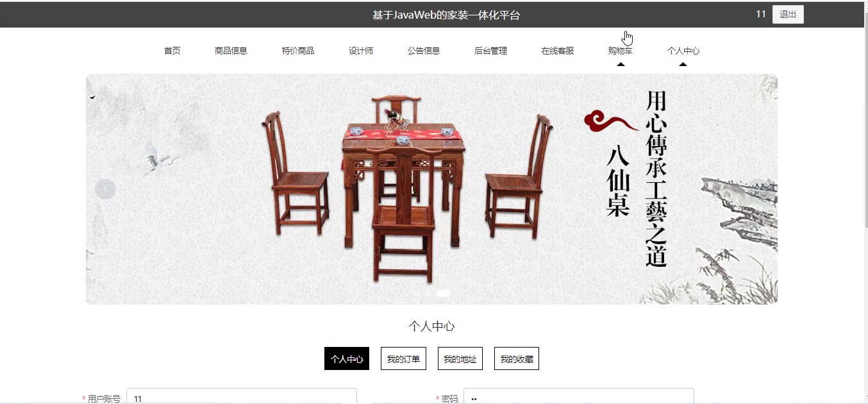Click the 退出 logout button
This screenshot has height=404, width=868.
(788, 15)
